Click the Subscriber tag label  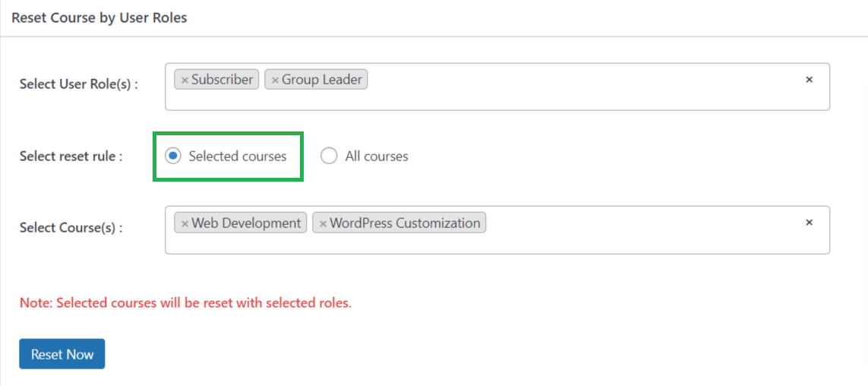click(x=222, y=80)
